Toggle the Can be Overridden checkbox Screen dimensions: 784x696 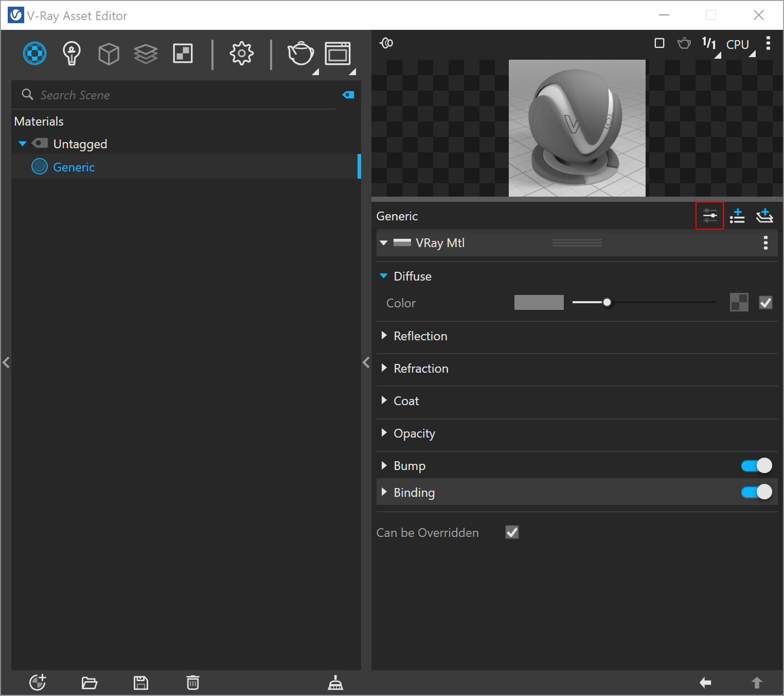[512, 532]
